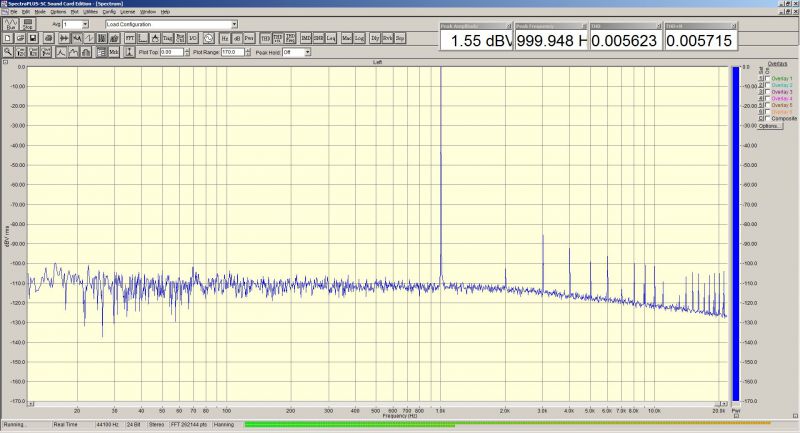This screenshot has height=433, width=800.
Task: Enable Overlay 6 checkbox
Action: (x=768, y=112)
